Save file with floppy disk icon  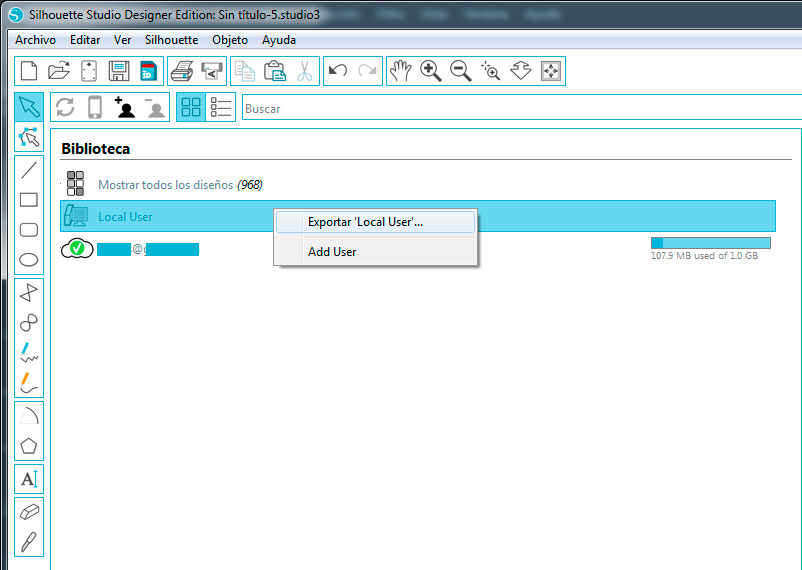[119, 71]
